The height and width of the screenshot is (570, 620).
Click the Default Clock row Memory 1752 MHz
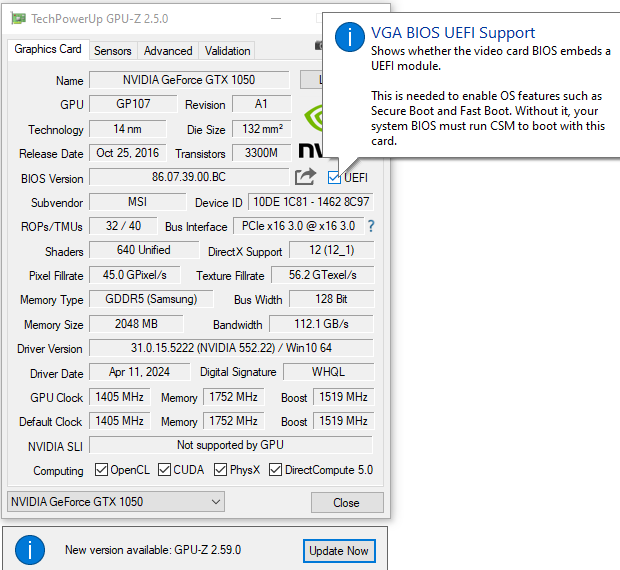click(x=233, y=421)
